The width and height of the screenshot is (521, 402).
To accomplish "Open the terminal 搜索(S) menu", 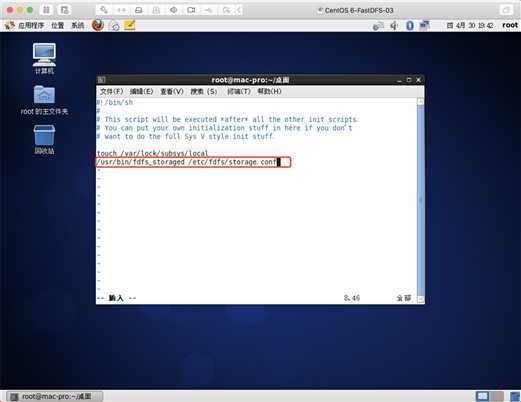I will click(x=204, y=91).
